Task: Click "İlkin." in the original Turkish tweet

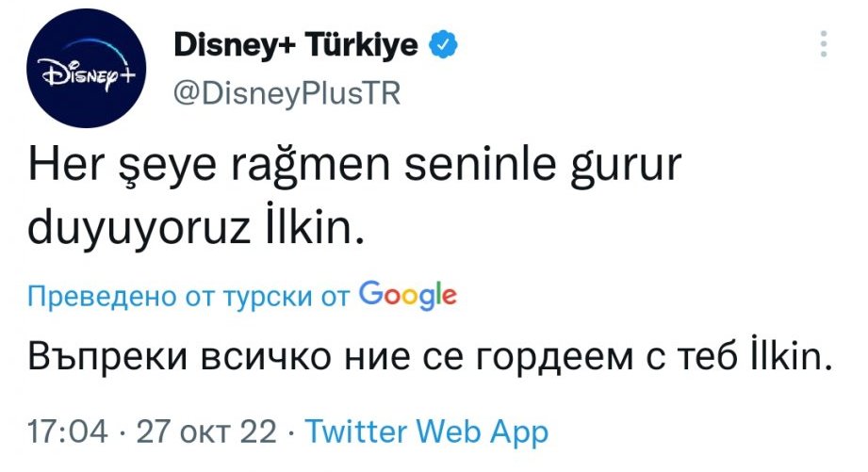Action: 314,226
